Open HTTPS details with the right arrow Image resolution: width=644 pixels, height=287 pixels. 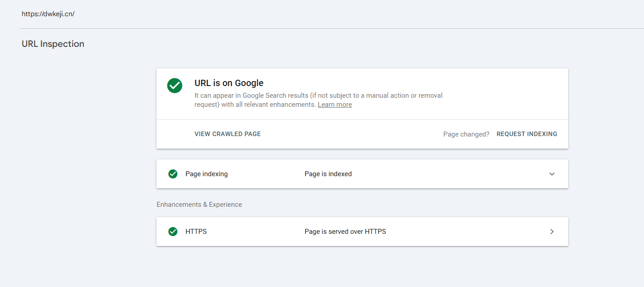[552, 232]
